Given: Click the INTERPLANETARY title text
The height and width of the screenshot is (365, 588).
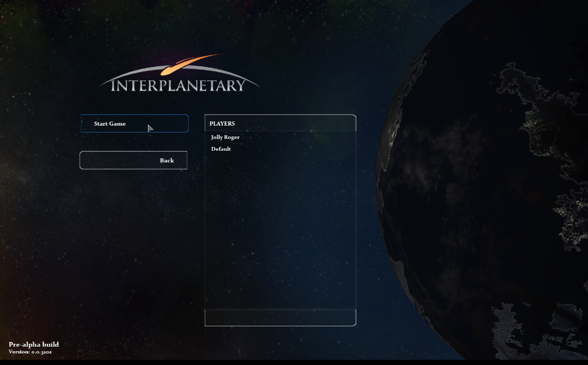Looking at the screenshot, I should [x=178, y=85].
